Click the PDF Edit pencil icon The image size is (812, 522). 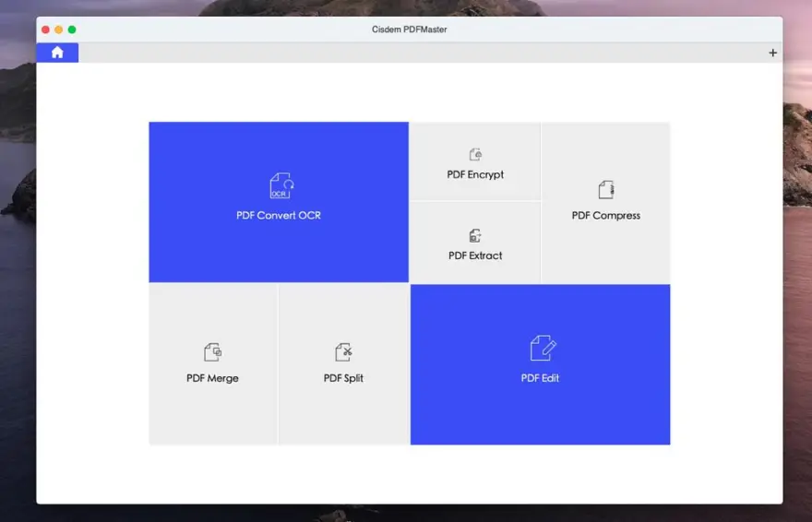tap(543, 348)
